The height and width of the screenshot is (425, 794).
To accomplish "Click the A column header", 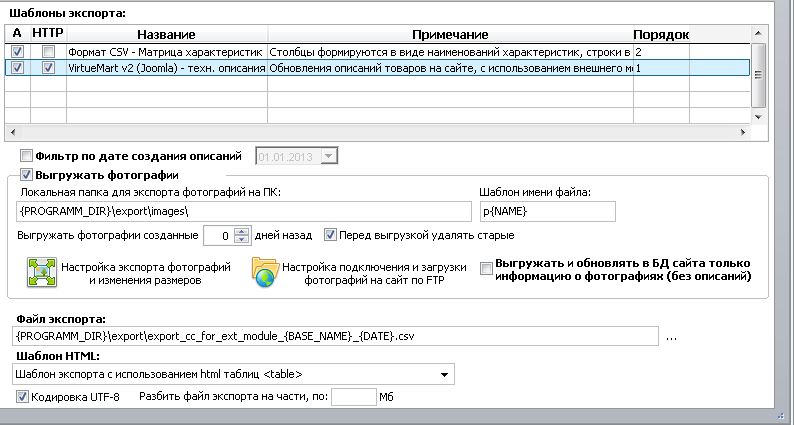I will click(17, 33).
